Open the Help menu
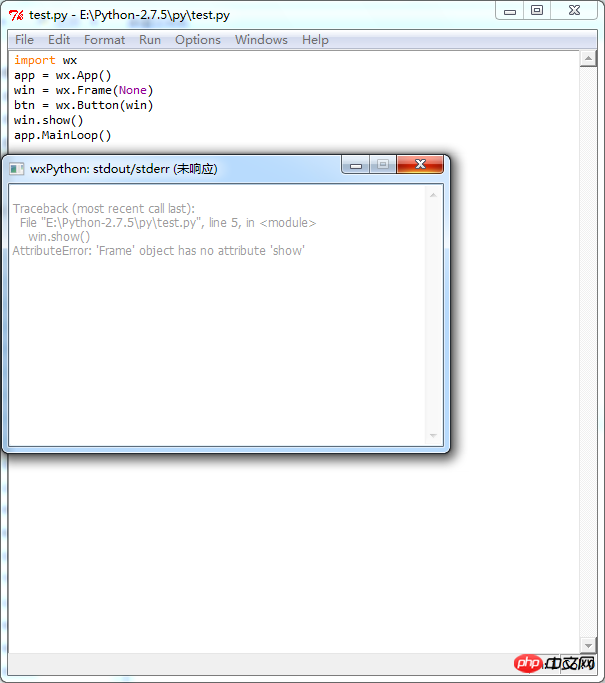 tap(315, 40)
